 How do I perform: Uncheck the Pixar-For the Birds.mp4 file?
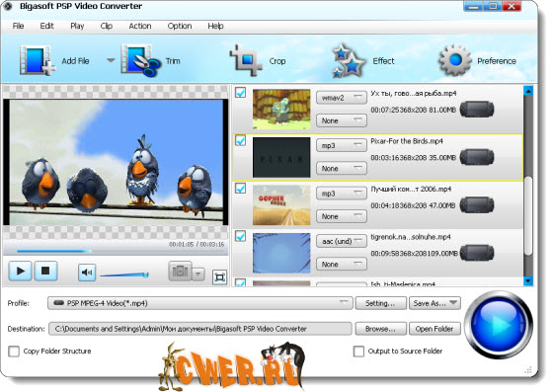[x=241, y=140]
